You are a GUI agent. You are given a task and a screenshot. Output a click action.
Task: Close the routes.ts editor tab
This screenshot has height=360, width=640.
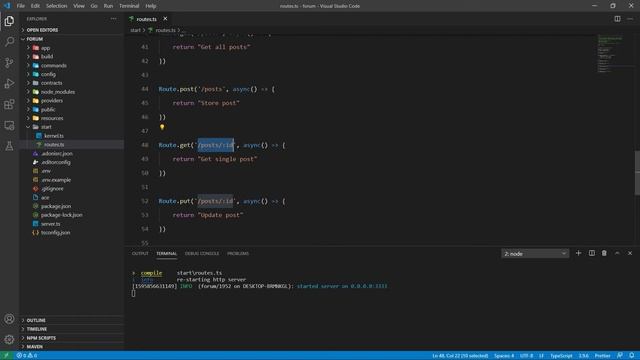click(x=165, y=19)
